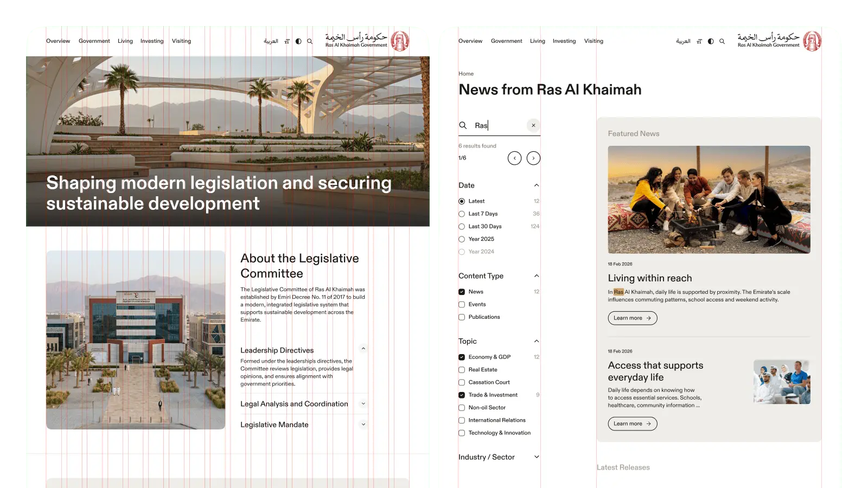Click Ras Al Khaimah Government logo on left page
868x488 pixels.
[x=367, y=41]
